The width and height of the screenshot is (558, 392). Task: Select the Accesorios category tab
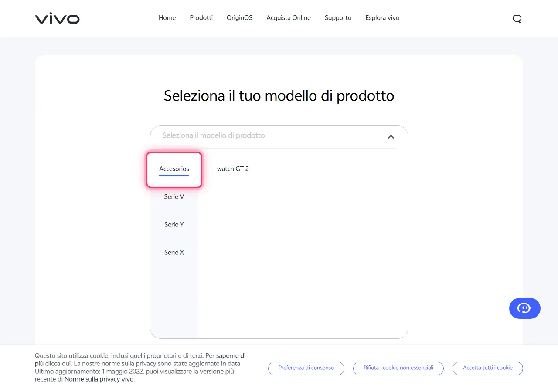174,169
